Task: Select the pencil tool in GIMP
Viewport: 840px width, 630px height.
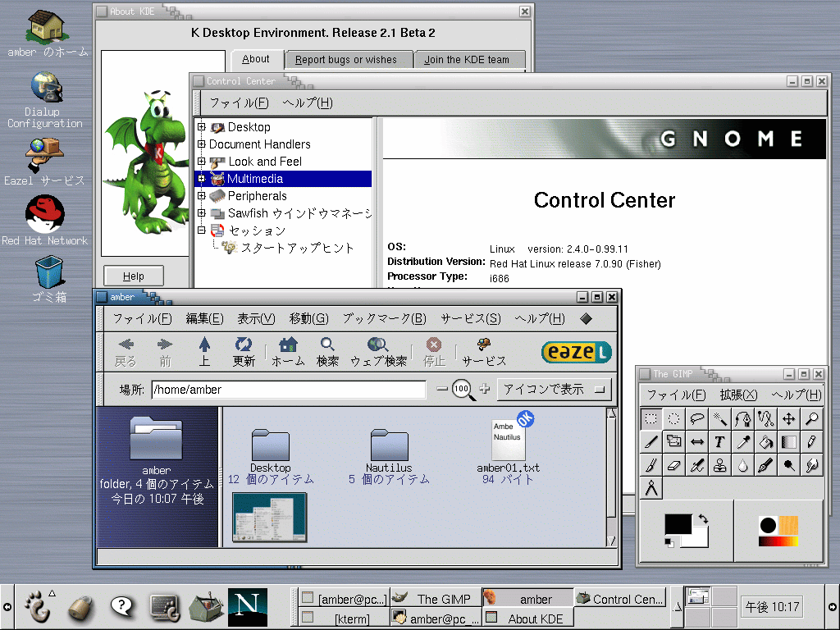Action: [812, 442]
